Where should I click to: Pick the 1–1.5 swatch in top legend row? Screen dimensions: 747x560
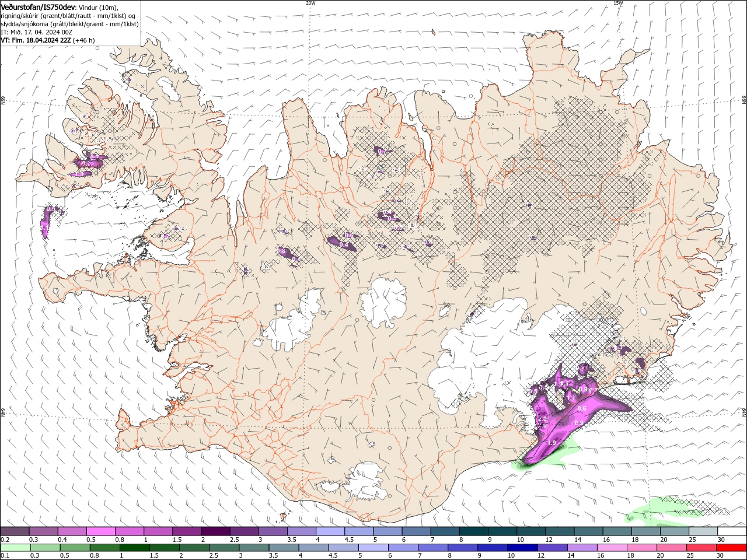(x=158, y=531)
